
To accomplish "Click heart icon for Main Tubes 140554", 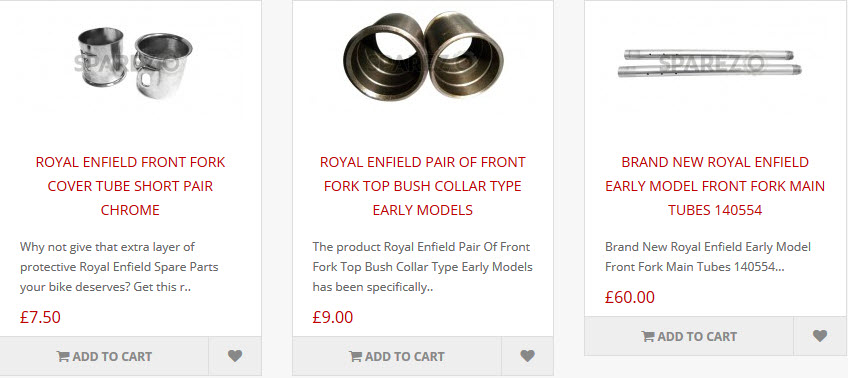I will coord(820,336).
